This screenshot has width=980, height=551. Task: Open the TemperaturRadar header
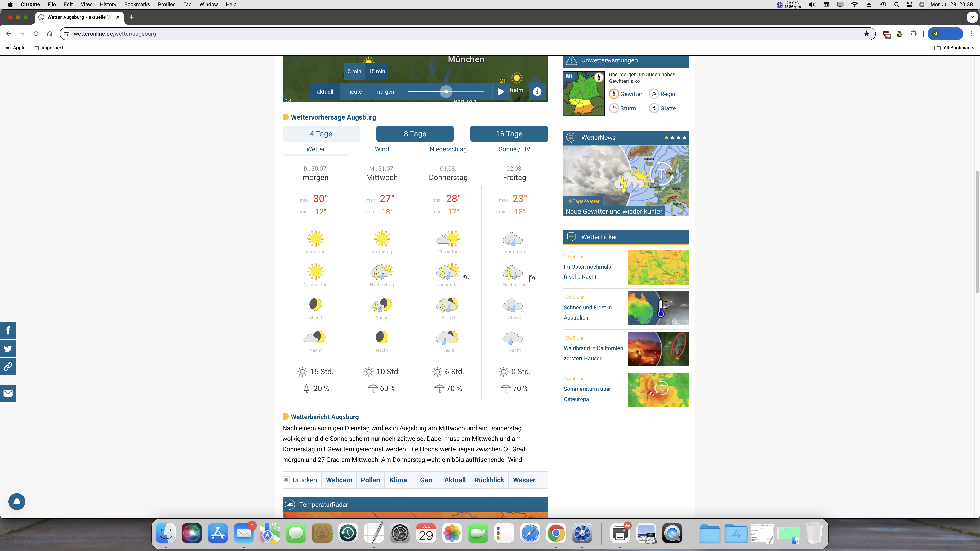[415, 505]
